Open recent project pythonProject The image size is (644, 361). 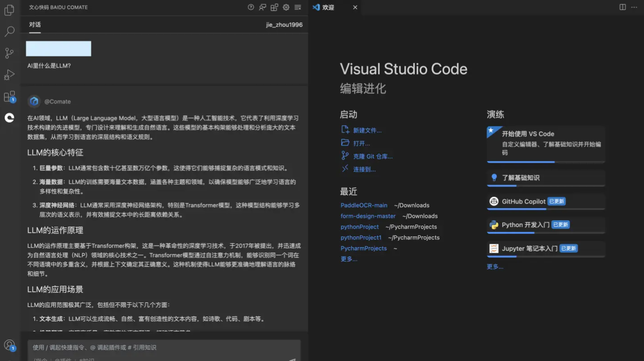pyautogui.click(x=360, y=227)
